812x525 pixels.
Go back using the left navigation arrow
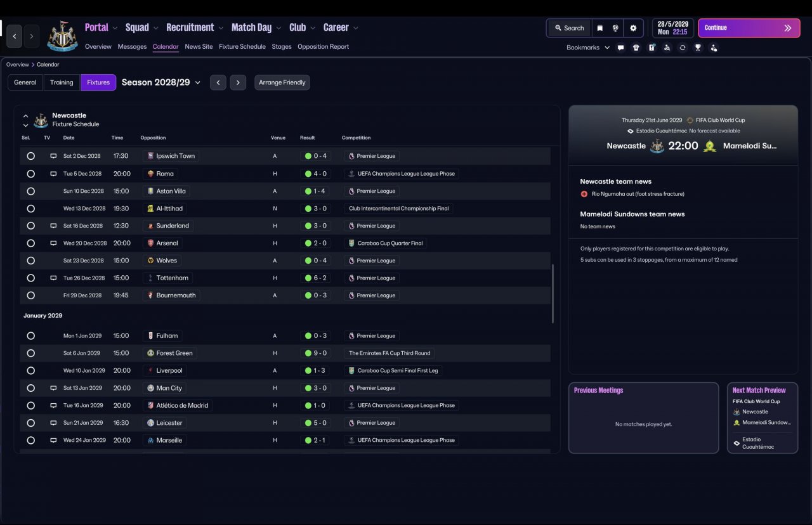[15, 36]
